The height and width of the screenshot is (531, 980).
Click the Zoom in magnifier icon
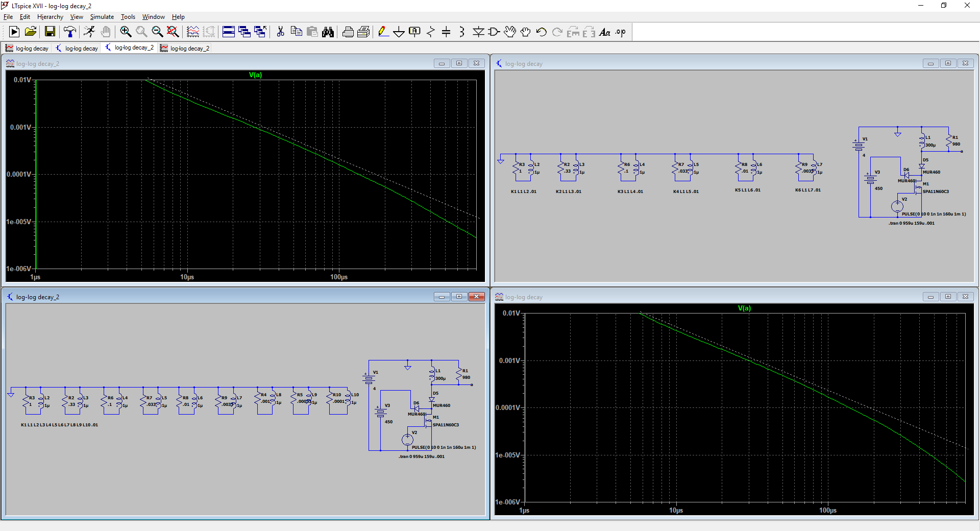126,32
